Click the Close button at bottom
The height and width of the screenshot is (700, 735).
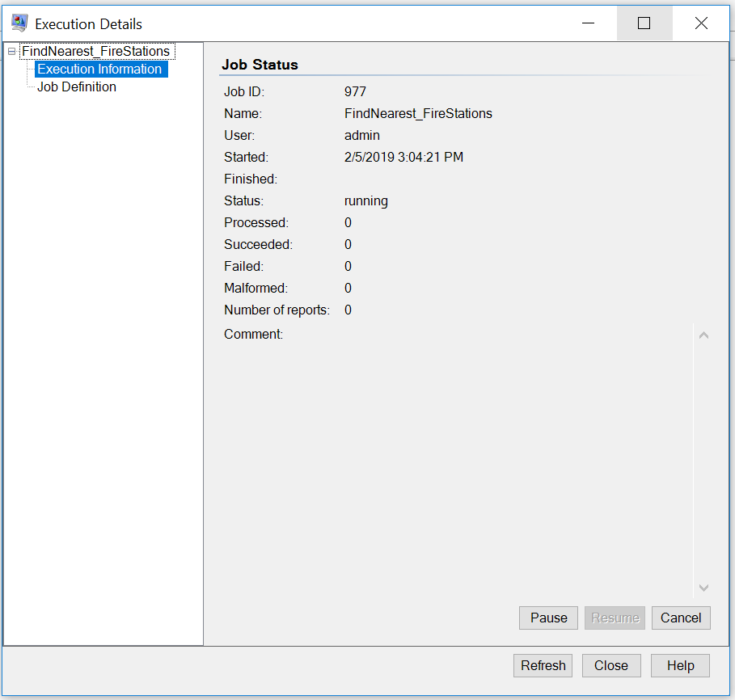click(x=611, y=666)
